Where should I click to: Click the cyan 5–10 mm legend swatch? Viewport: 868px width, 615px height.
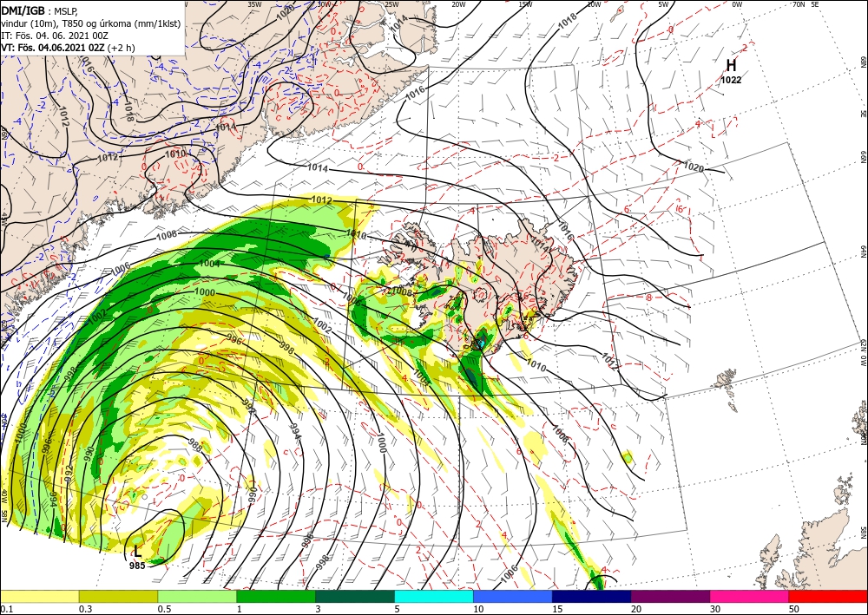click(x=434, y=596)
